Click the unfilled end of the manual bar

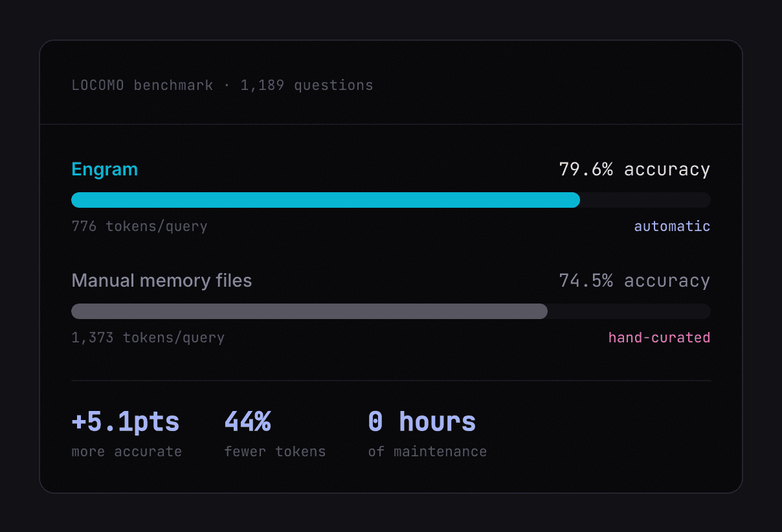point(629,311)
